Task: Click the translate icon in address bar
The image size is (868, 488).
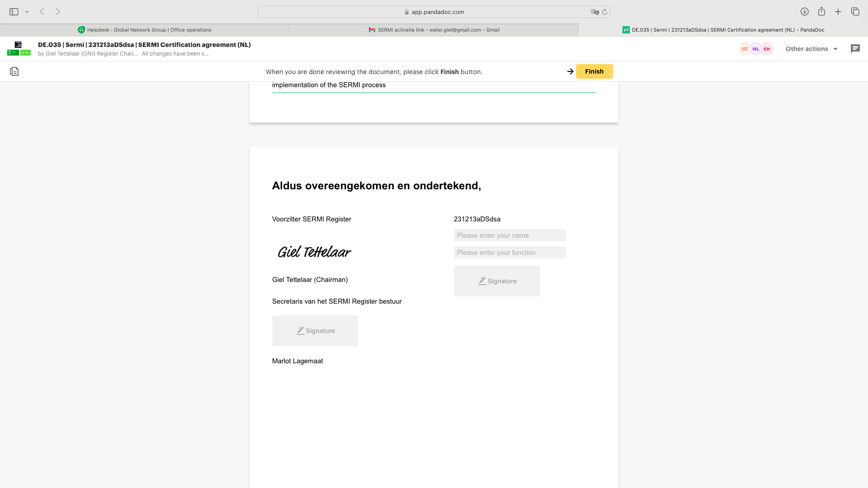Action: [x=594, y=12]
